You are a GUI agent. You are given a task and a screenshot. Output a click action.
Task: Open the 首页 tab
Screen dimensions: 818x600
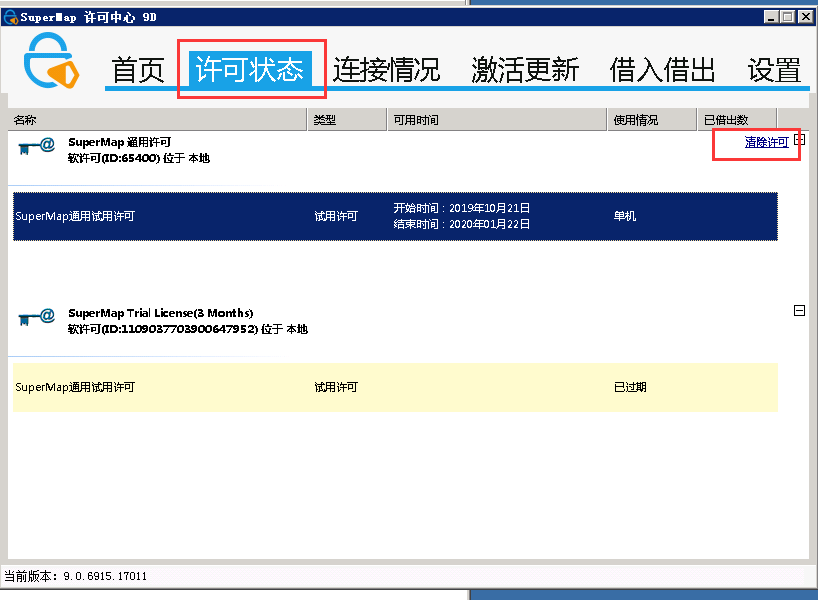pos(138,70)
